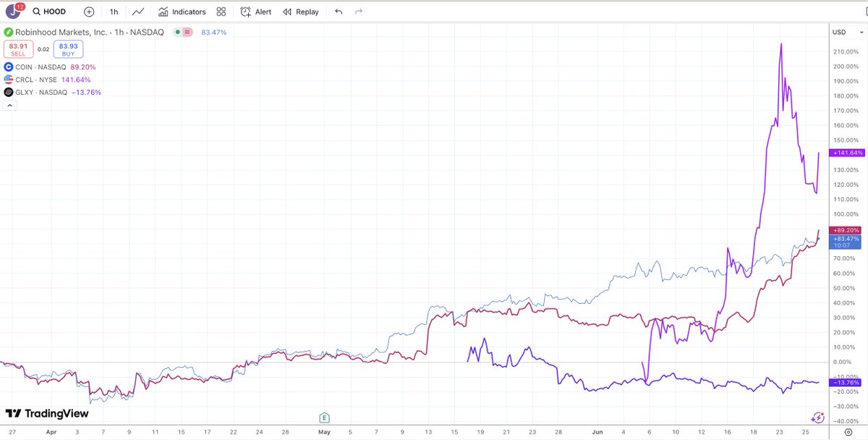
Task: Click the +141.64% CRCL price label
Action: tap(846, 153)
